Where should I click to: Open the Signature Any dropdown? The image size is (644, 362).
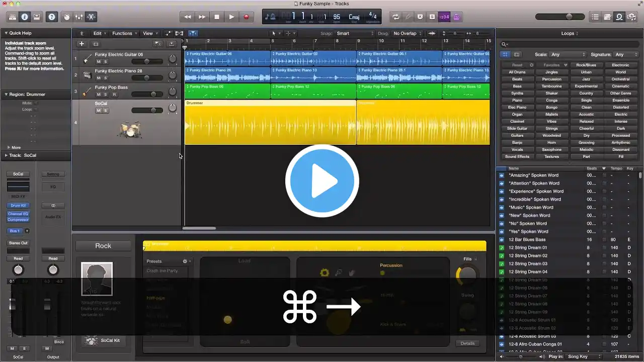pos(625,54)
